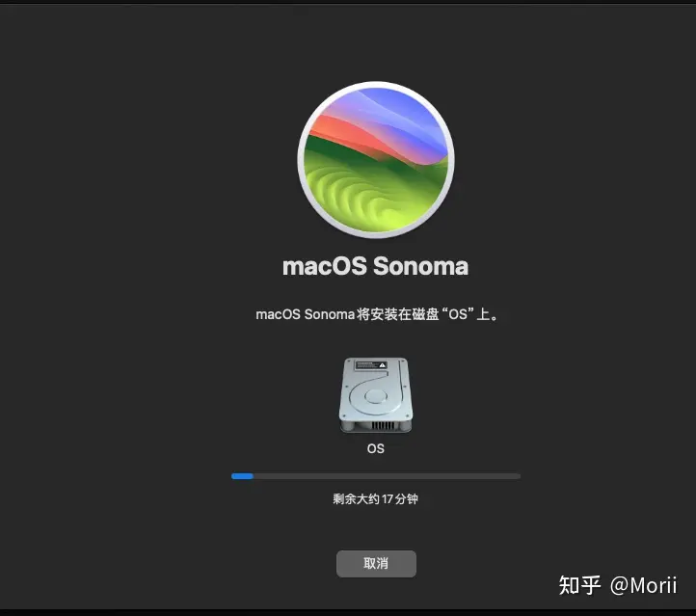
Task: Click the right end of the progress bar
Action: (518, 476)
